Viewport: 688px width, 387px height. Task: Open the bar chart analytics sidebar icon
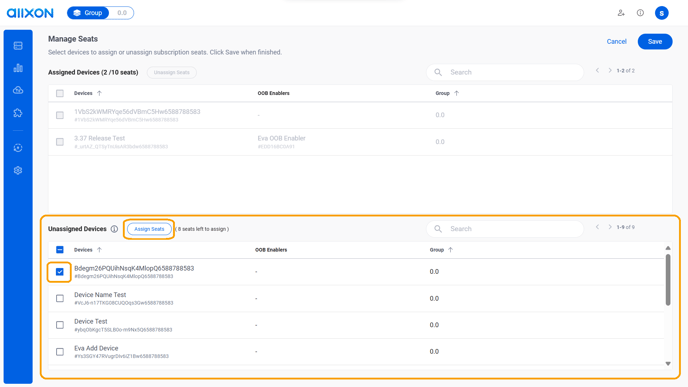pyautogui.click(x=18, y=68)
